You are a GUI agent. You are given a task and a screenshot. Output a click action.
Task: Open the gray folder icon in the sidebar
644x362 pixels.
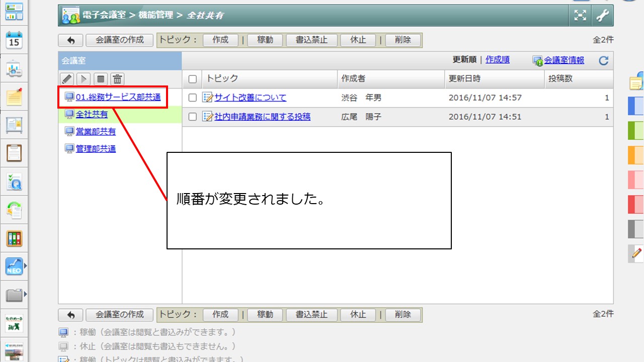(x=14, y=295)
